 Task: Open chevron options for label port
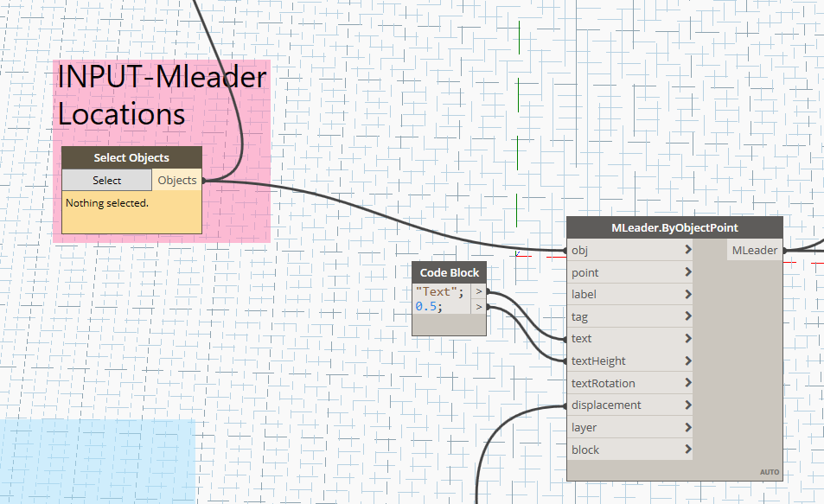pyautogui.click(x=688, y=294)
